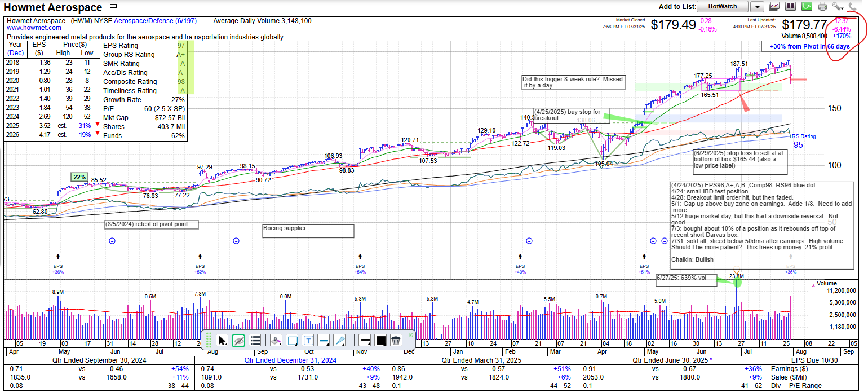
Task: Expand the Add to List dropdown arrow
Action: 758,7
